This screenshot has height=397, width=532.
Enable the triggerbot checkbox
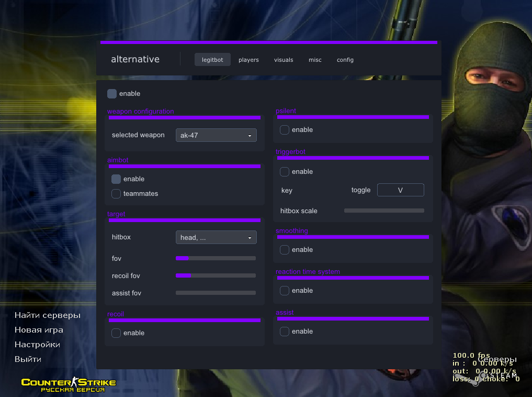(285, 171)
